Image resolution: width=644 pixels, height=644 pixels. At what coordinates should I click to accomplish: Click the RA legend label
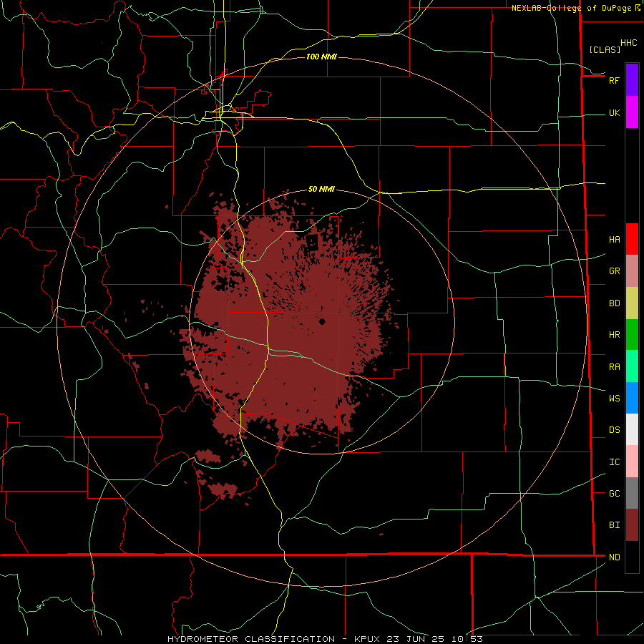614,367
